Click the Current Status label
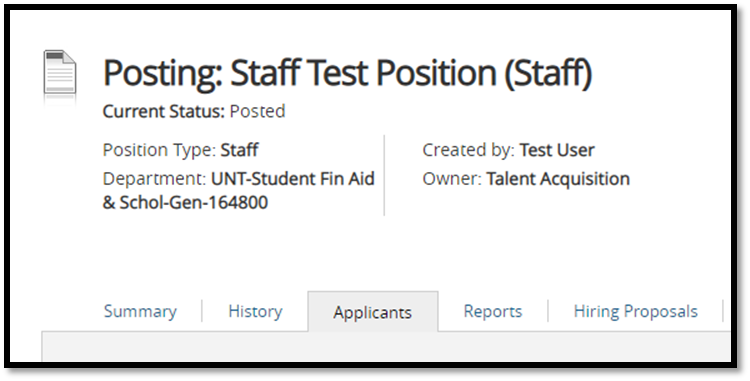Image resolution: width=750 pixels, height=381 pixels. tap(164, 111)
